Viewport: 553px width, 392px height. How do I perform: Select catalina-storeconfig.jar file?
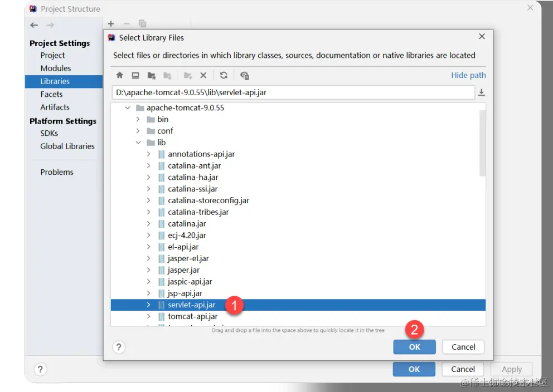click(208, 200)
